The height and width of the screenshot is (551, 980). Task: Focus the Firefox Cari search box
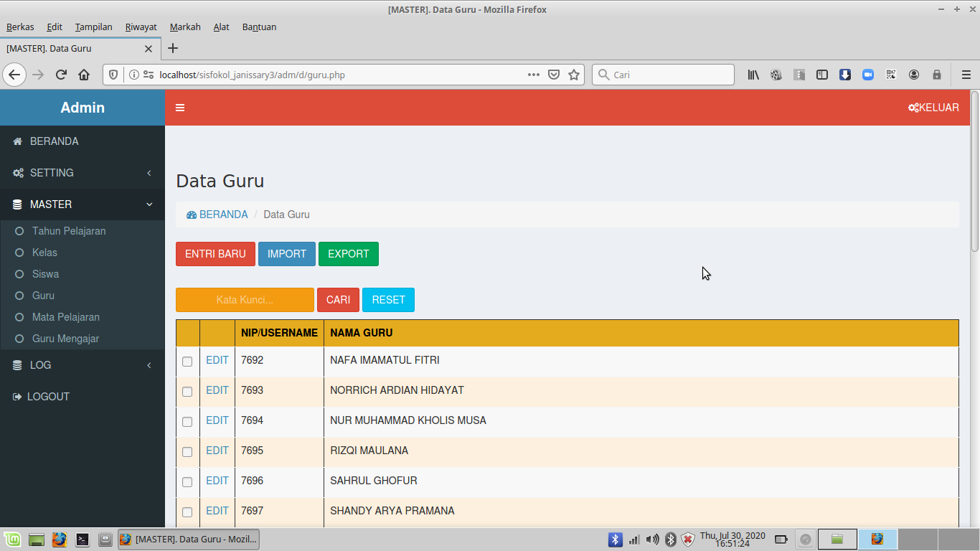[663, 75]
